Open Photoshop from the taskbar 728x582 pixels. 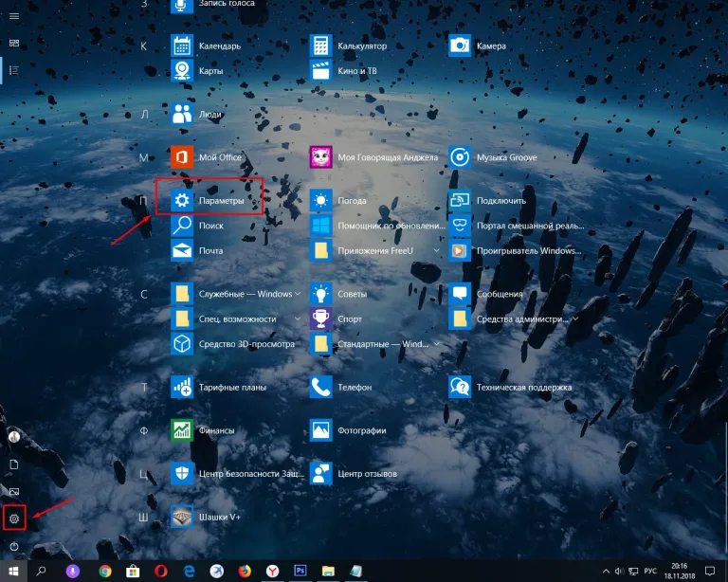[x=300, y=571]
